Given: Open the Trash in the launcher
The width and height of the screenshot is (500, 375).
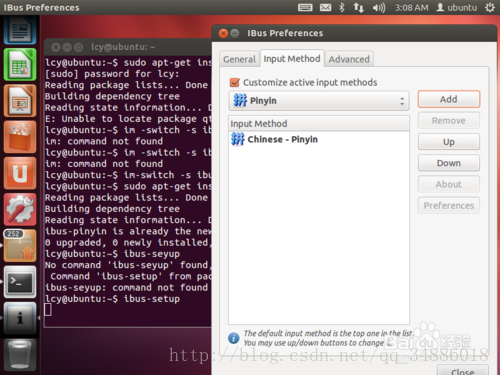Looking at the screenshot, I should [x=20, y=355].
